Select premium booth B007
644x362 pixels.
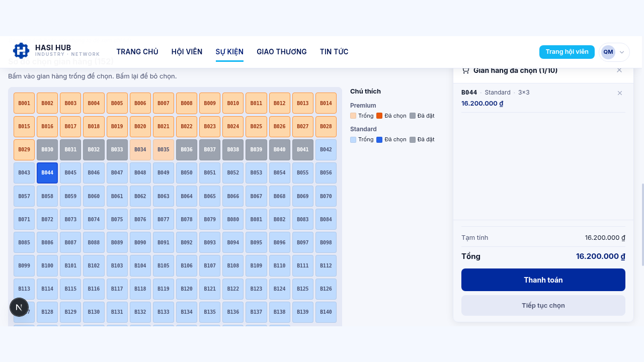164,104
